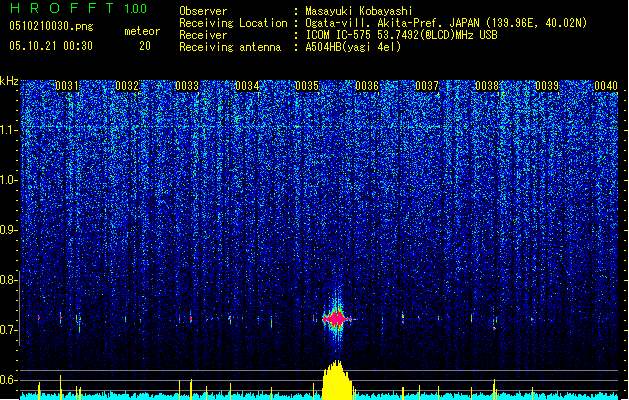
Task: Click the 0038 time marker
Action: [487, 86]
